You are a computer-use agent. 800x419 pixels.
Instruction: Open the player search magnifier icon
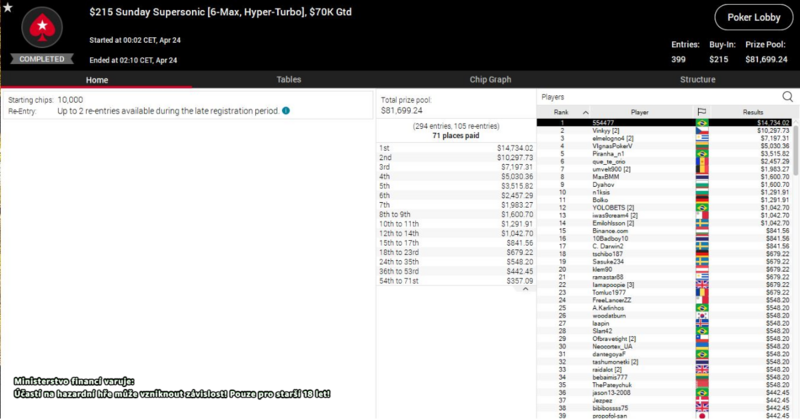pos(787,96)
